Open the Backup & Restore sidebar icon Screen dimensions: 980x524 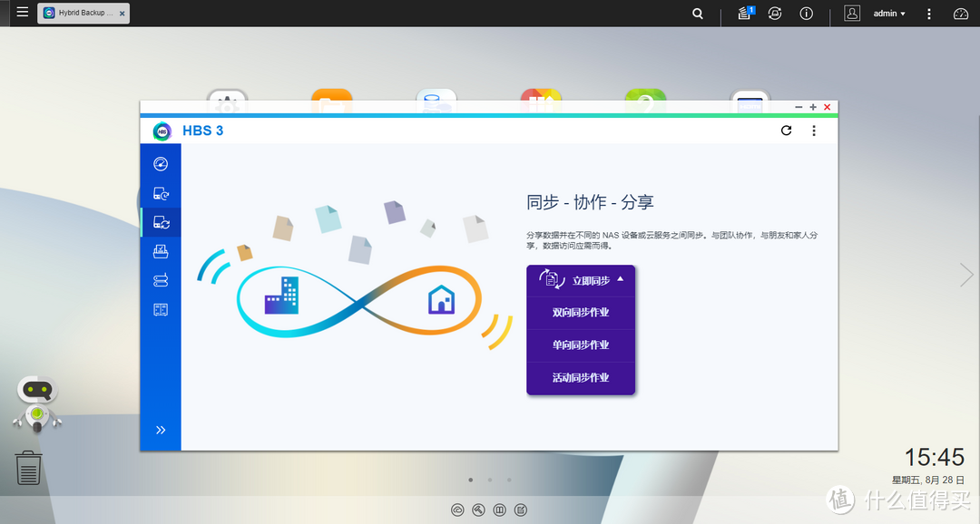pyautogui.click(x=161, y=194)
